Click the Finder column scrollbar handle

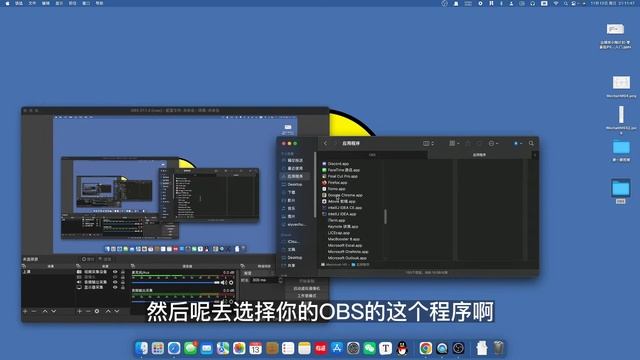point(385,216)
